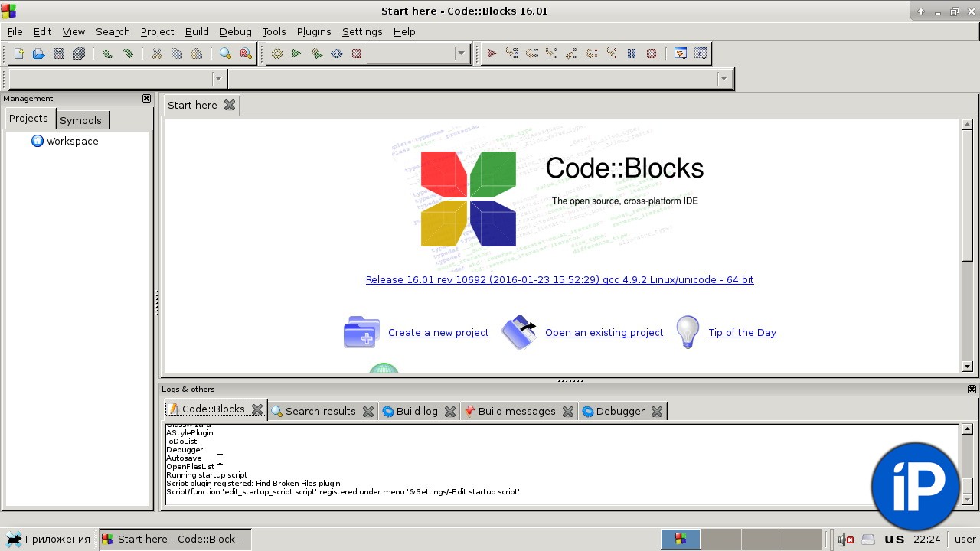Click the Next instruction debug icon

[591, 54]
